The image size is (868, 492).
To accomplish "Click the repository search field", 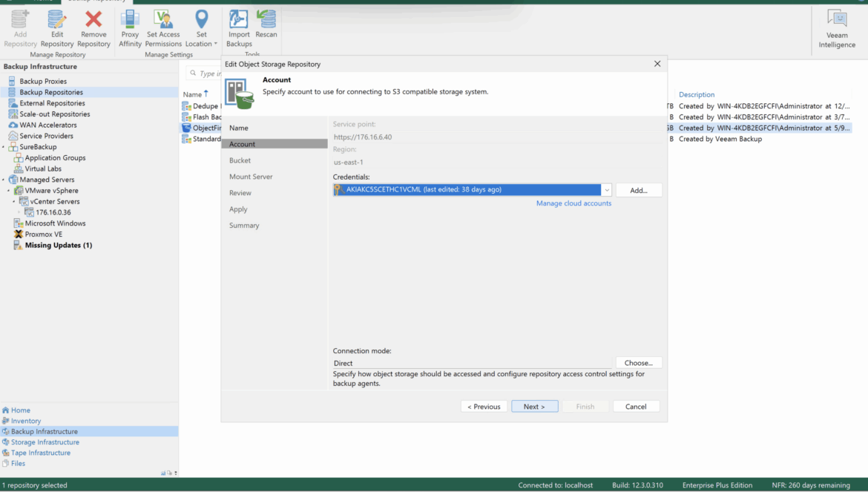I will [203, 73].
